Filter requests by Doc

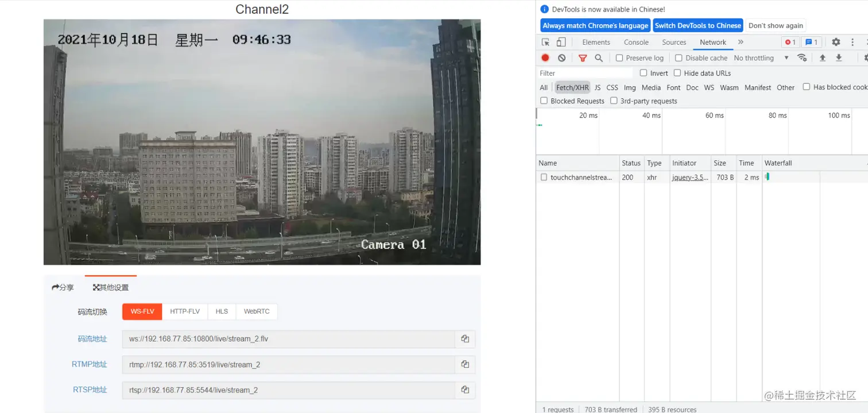pos(692,87)
